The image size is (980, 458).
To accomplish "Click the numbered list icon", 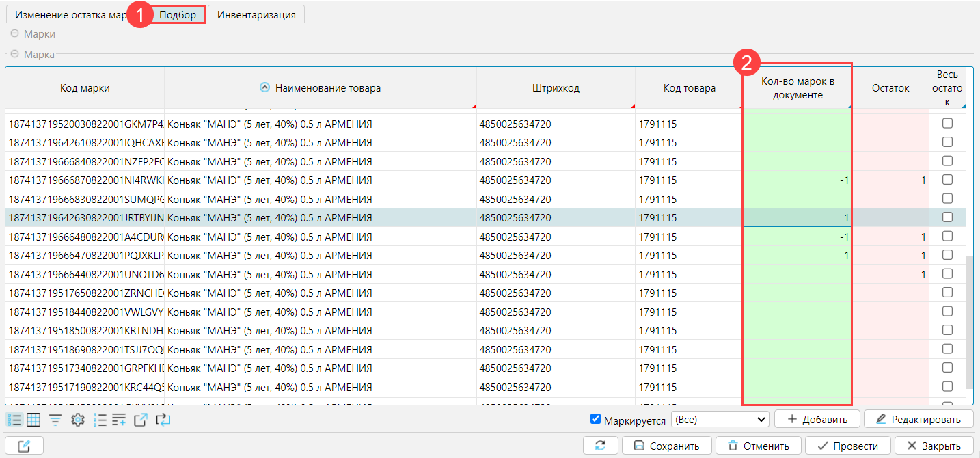I will [x=100, y=420].
